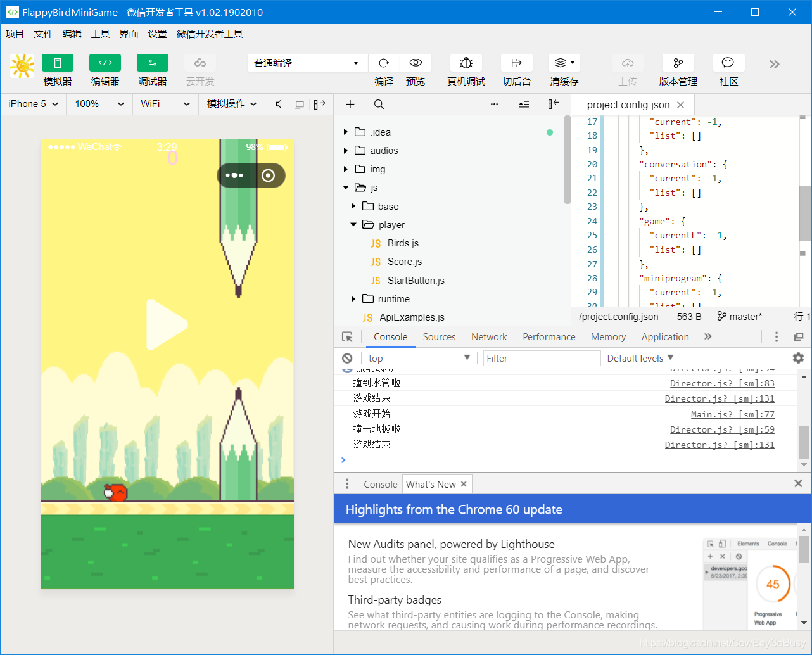Expand the audios folder
The height and width of the screenshot is (655, 812).
click(x=346, y=151)
